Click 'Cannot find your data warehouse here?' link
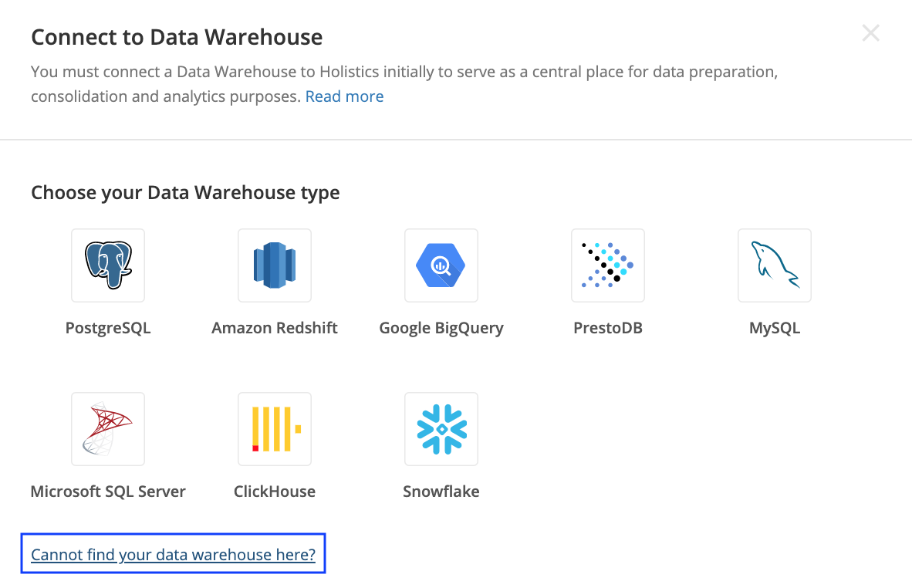This screenshot has width=912, height=588. (173, 554)
